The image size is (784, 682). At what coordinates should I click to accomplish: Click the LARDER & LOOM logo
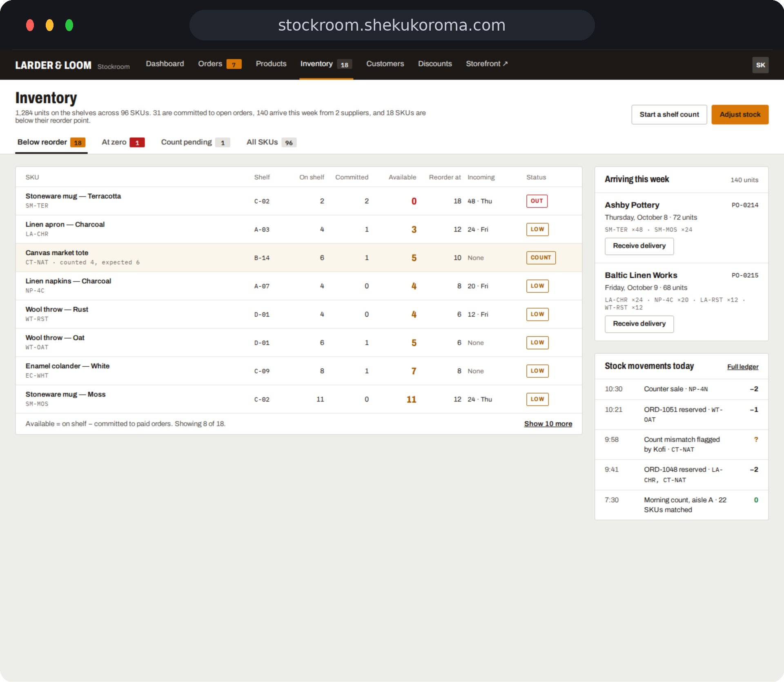pos(53,65)
